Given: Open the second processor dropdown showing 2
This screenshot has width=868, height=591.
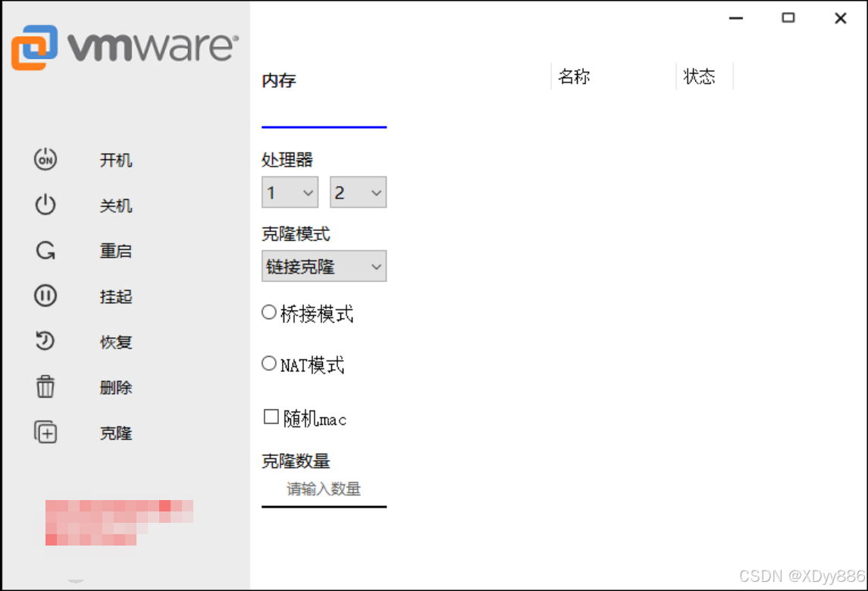Looking at the screenshot, I should [358, 192].
